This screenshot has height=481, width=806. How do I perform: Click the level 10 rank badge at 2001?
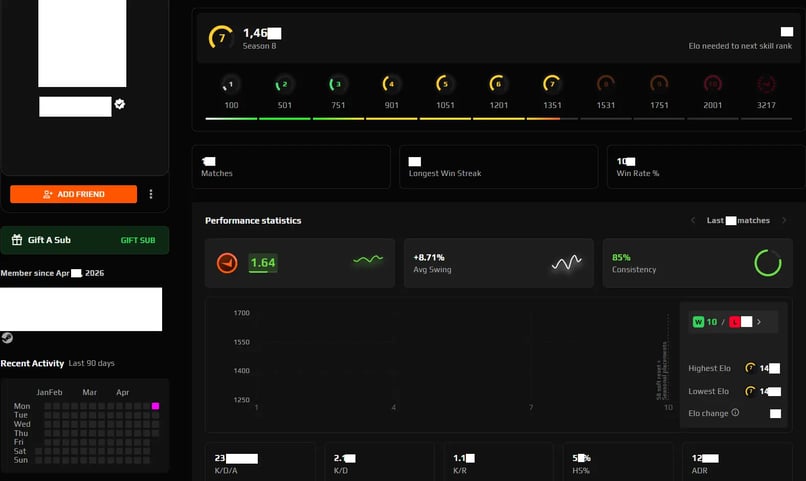pyautogui.click(x=712, y=84)
